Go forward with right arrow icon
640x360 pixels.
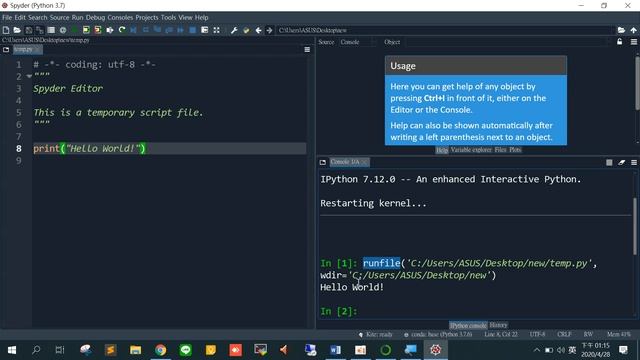pos(269,30)
